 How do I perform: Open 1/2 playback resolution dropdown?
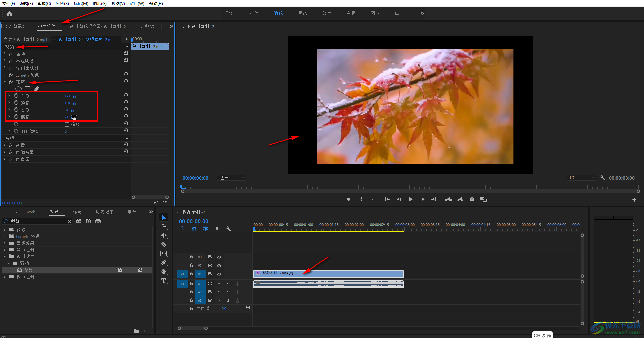click(x=582, y=178)
